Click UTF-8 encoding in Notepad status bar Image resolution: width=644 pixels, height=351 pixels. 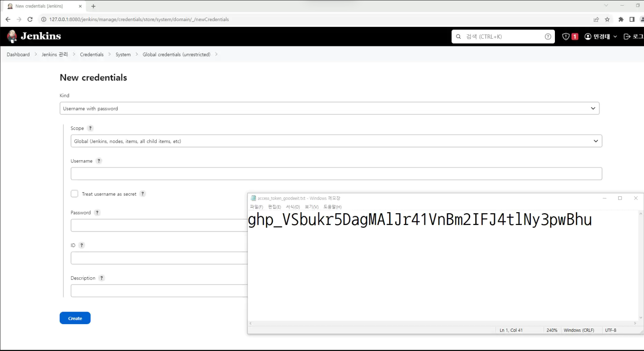tap(610, 330)
